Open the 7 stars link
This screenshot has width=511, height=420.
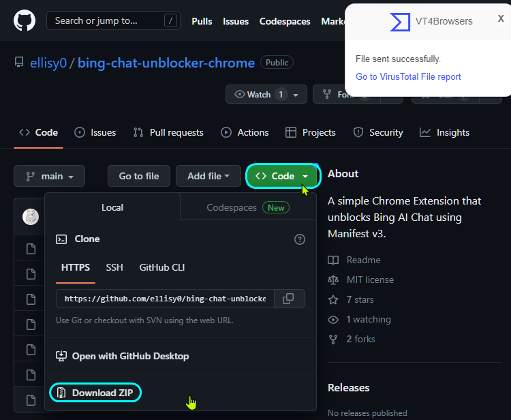(x=360, y=299)
